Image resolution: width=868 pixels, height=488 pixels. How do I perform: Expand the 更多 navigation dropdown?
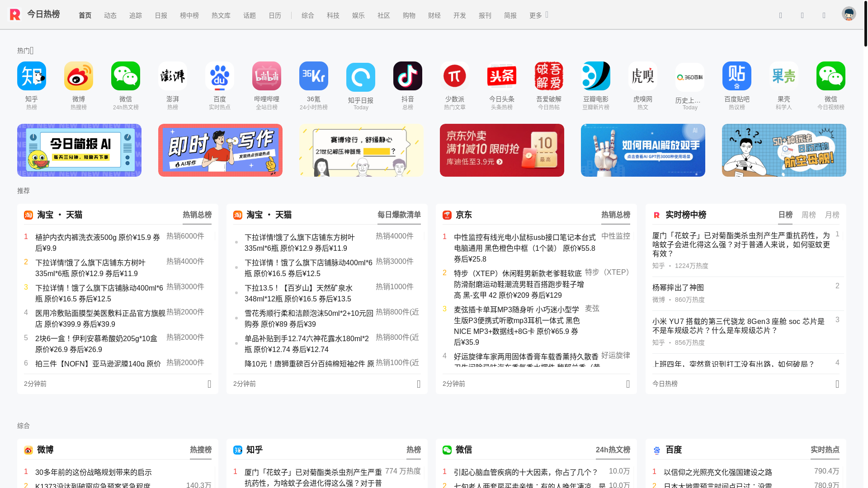[539, 15]
